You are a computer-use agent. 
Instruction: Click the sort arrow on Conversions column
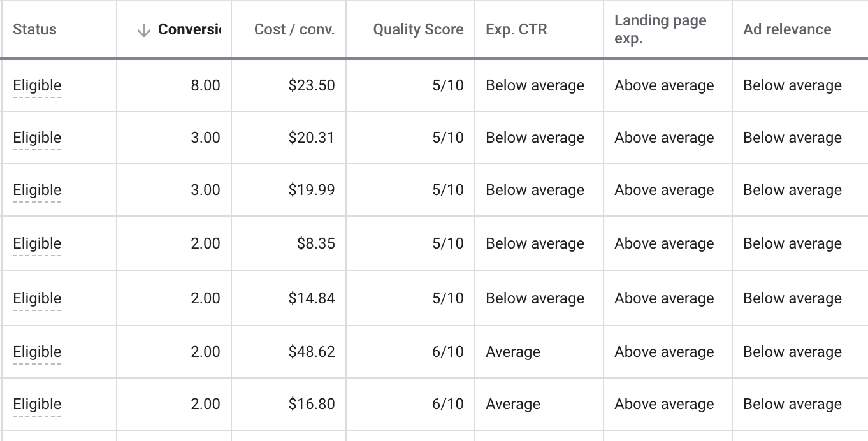point(144,30)
